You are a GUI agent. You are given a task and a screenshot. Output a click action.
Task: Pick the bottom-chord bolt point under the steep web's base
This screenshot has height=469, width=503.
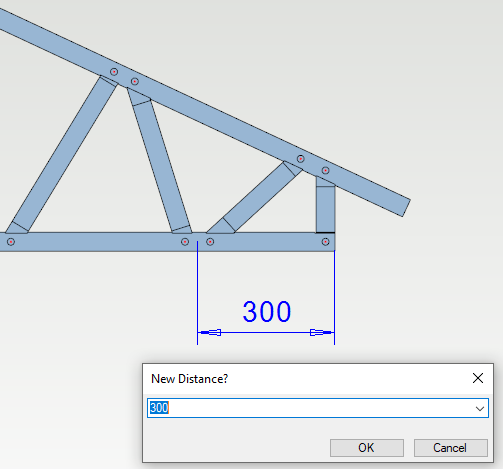[x=185, y=242]
